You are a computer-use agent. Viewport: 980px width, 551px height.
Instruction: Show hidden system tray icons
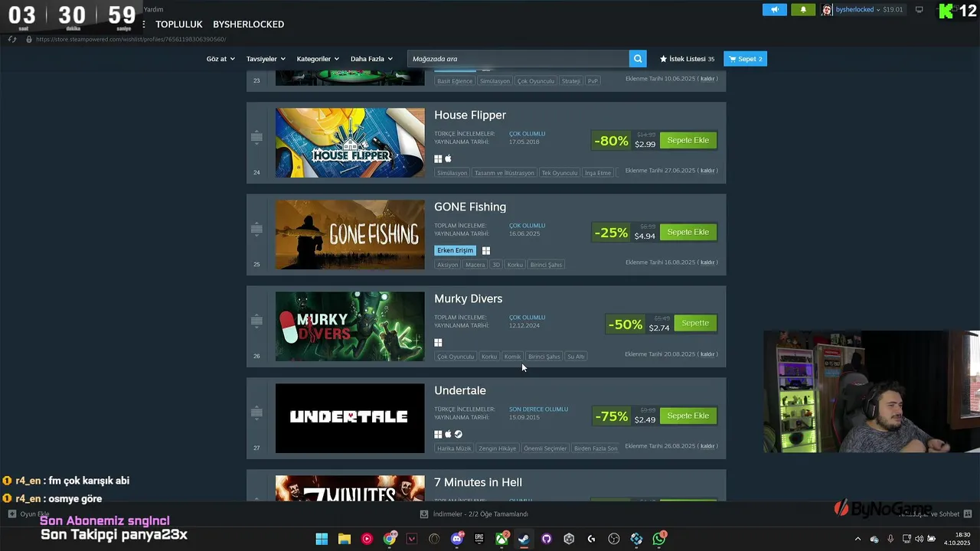pyautogui.click(x=857, y=539)
